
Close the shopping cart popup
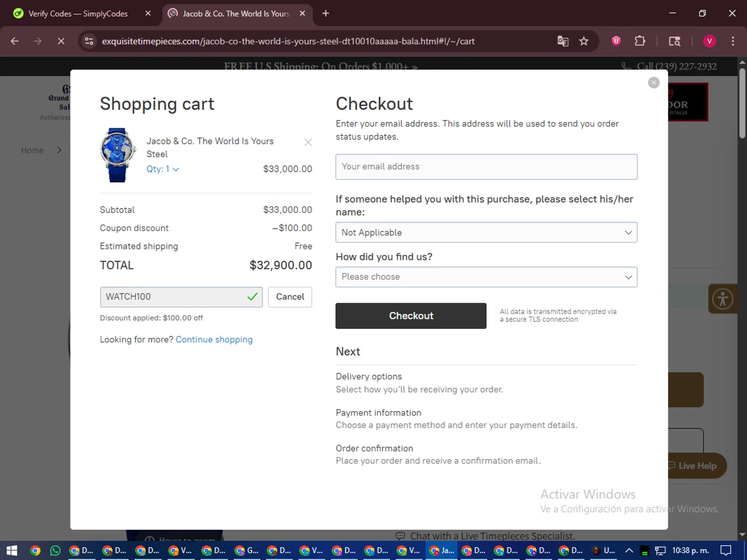(x=654, y=83)
